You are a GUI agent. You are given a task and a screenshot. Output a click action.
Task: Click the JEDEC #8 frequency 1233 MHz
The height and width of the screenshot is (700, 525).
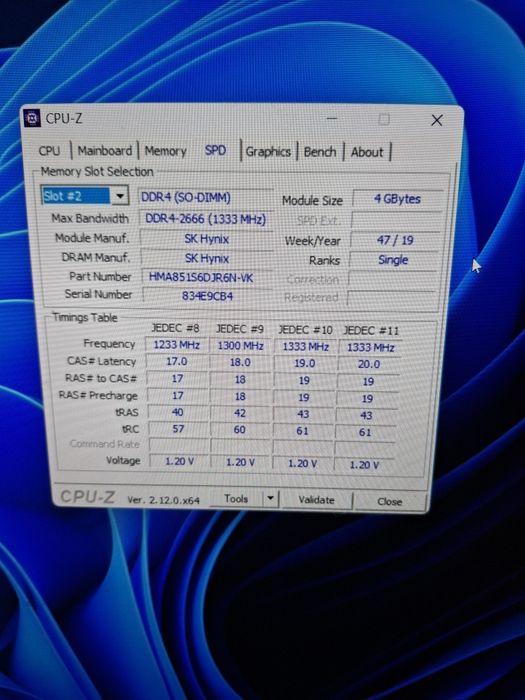[x=176, y=345]
